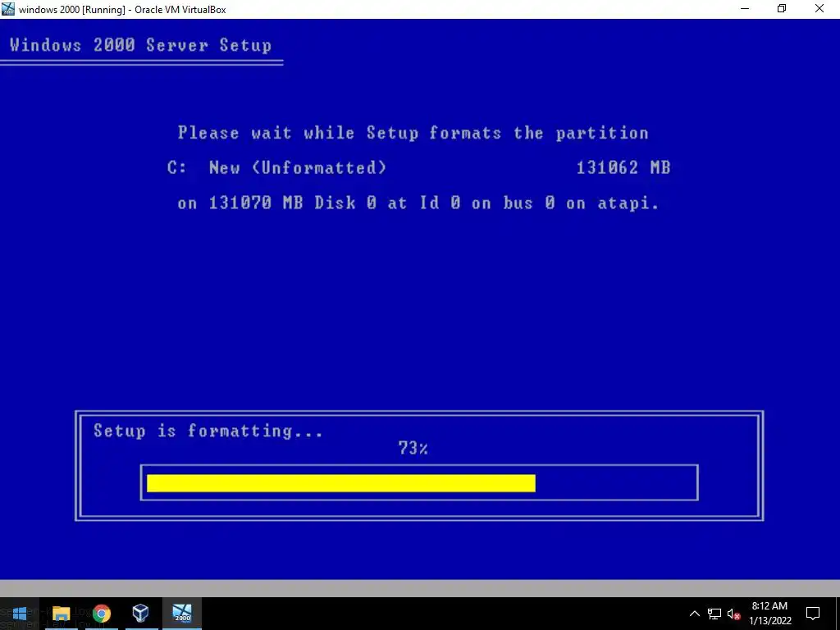Image resolution: width=840 pixels, height=630 pixels.
Task: Select the Windows 2000 VM taskbar icon
Action: coord(182,614)
